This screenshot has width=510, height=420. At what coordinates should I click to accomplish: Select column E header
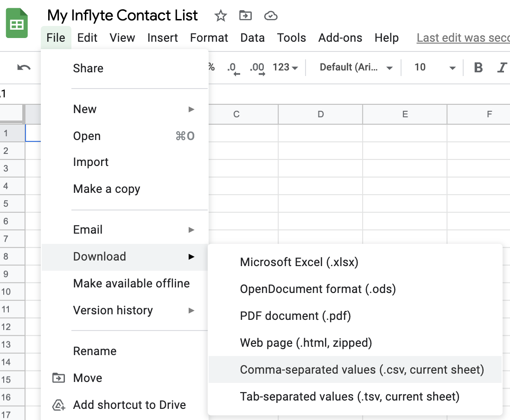(405, 114)
